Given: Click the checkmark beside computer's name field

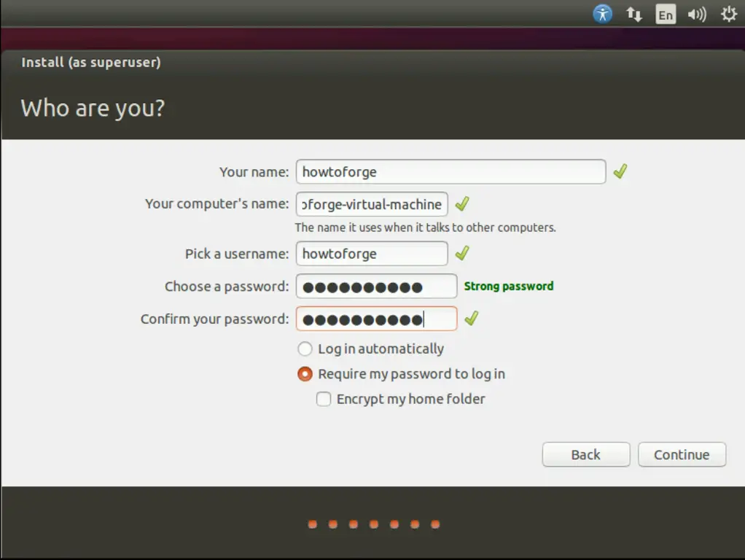Looking at the screenshot, I should 462,204.
